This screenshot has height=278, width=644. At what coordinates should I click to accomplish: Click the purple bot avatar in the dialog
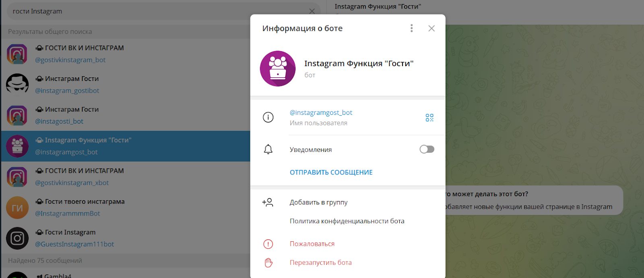(278, 68)
